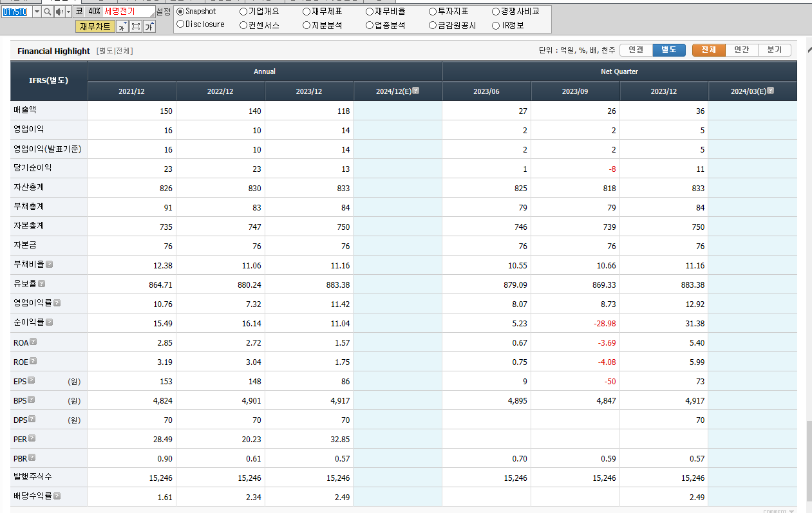812x513 pixels.
Task: Click the stock search magnifier icon
Action: [x=47, y=11]
